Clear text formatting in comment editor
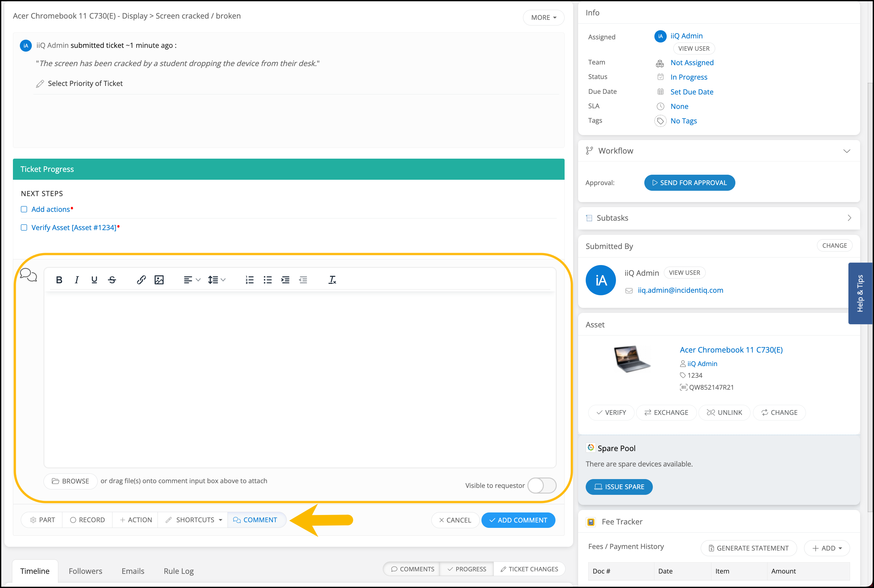Screen dimensions: 874x588 click(332, 280)
